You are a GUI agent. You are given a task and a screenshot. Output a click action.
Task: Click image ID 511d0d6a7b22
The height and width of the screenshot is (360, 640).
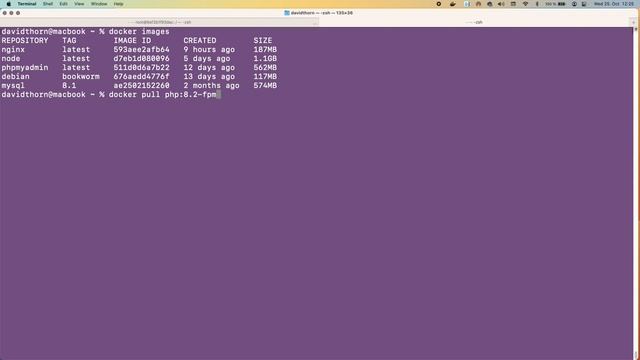tap(141, 67)
